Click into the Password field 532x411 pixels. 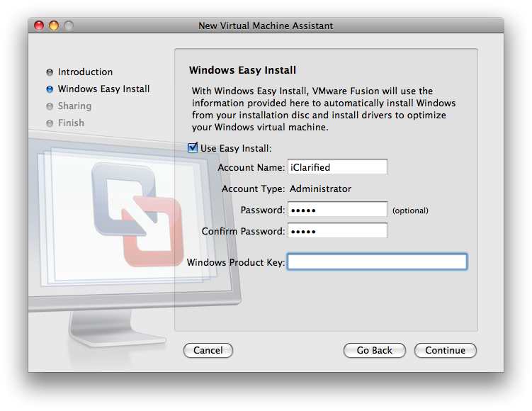pyautogui.click(x=337, y=210)
